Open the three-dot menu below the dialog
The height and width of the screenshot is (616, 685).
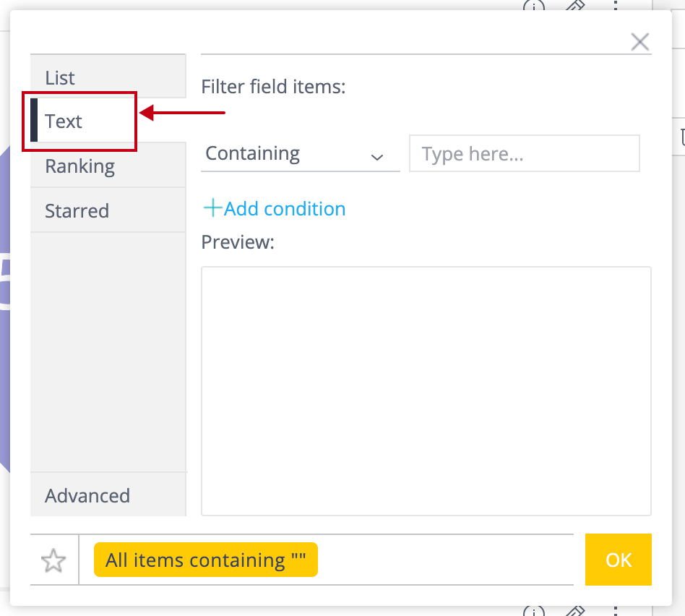[616, 612]
